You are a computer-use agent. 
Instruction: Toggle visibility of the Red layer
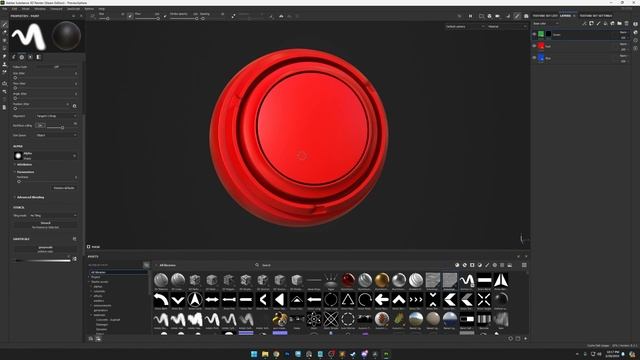[534, 46]
